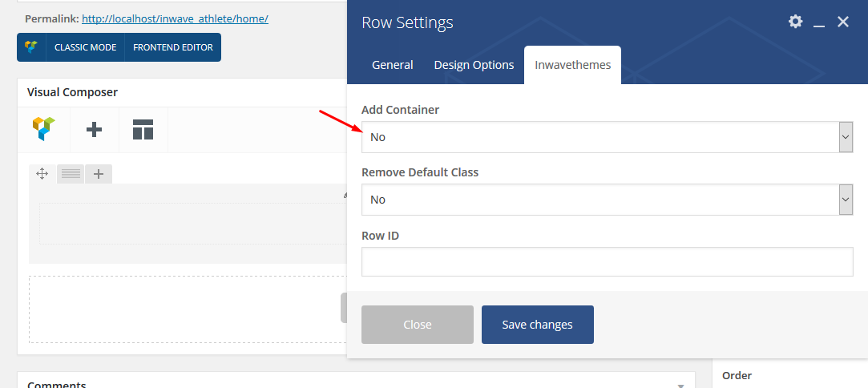This screenshot has height=388, width=868.
Task: Open the permalink localhost URL
Action: [175, 18]
